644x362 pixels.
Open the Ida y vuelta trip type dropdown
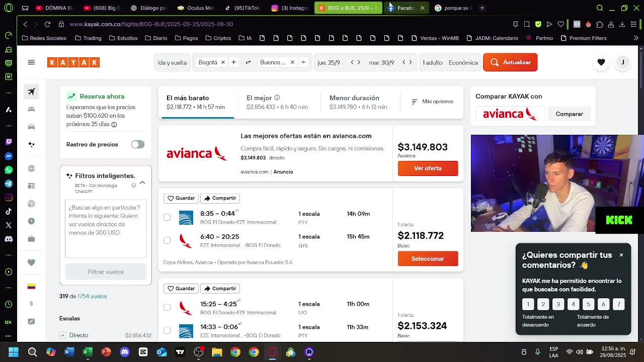pos(172,62)
